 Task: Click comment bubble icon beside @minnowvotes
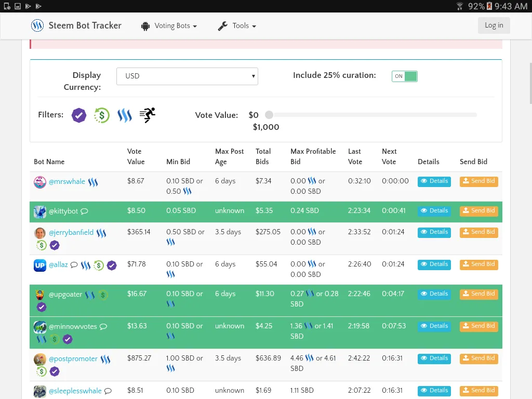tap(103, 327)
